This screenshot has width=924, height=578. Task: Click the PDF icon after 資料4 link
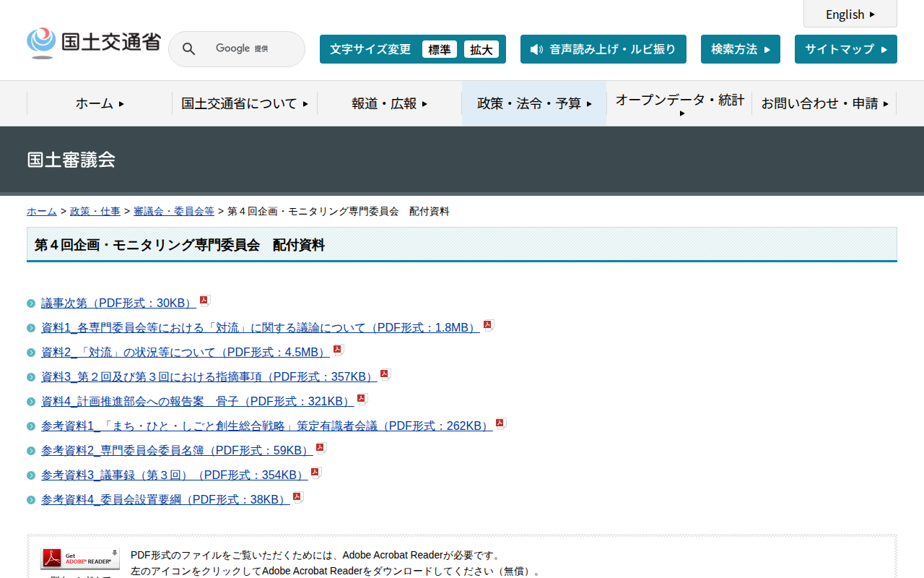(362, 400)
